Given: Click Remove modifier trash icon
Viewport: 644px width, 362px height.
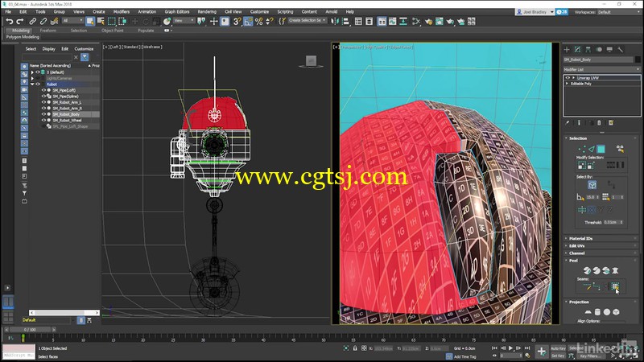Looking at the screenshot, I should tap(599, 123).
